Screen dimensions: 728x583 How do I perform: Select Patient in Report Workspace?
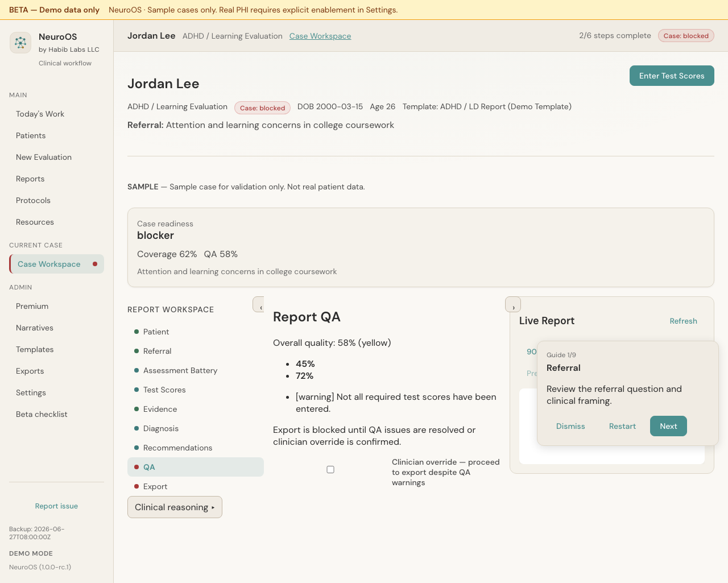(x=196, y=332)
